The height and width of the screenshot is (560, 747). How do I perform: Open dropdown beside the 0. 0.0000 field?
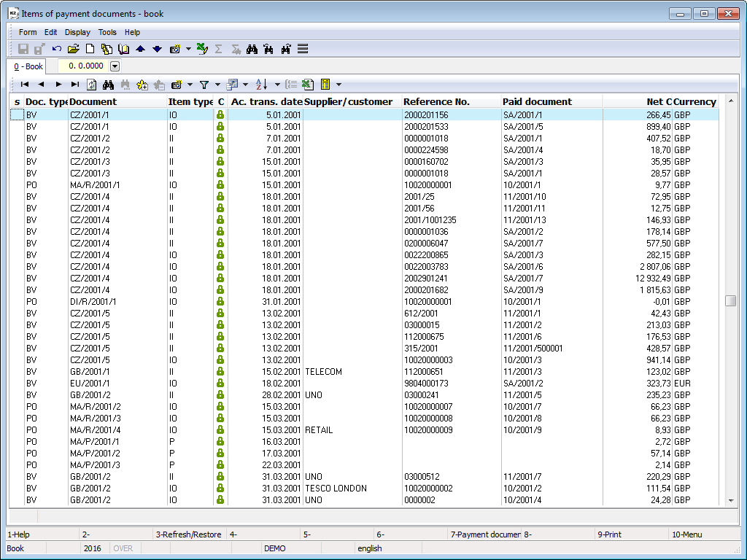pyautogui.click(x=115, y=66)
